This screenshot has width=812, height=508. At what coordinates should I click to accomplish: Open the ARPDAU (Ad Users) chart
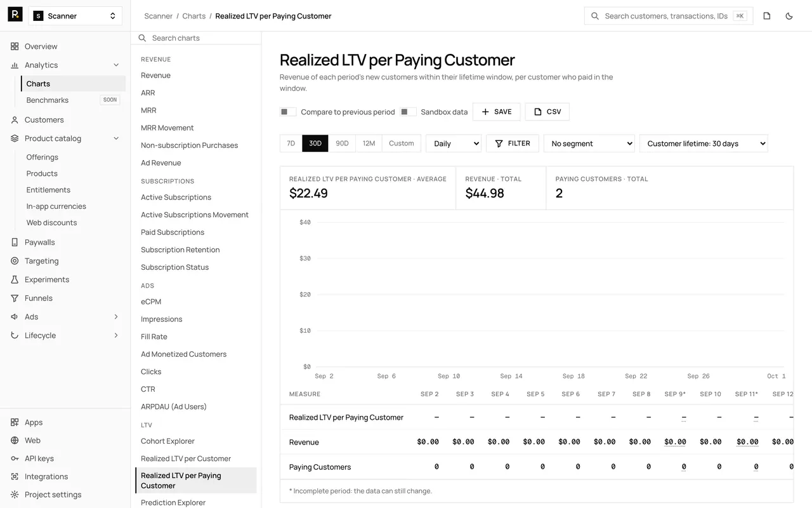(174, 406)
